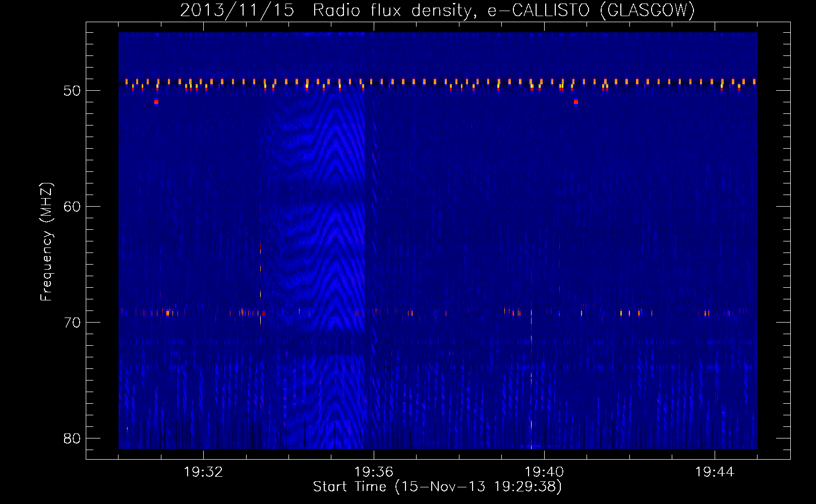This screenshot has width=816, height=504.
Task: Click the 19:44 time tick label
Action: coord(715,472)
